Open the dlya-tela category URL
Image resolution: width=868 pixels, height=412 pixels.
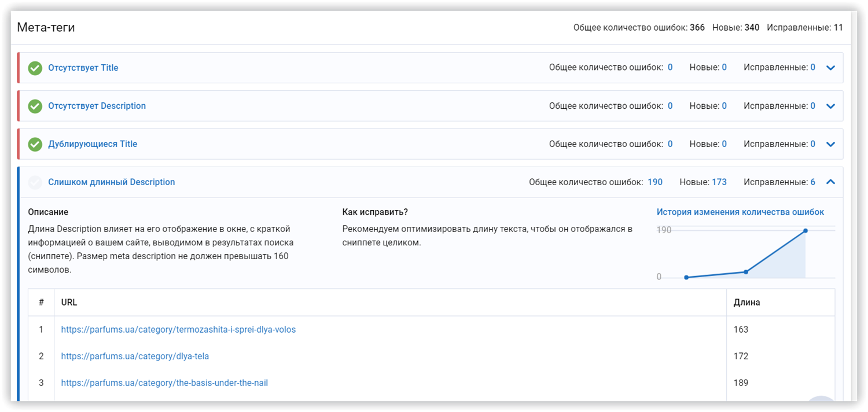pyautogui.click(x=135, y=356)
